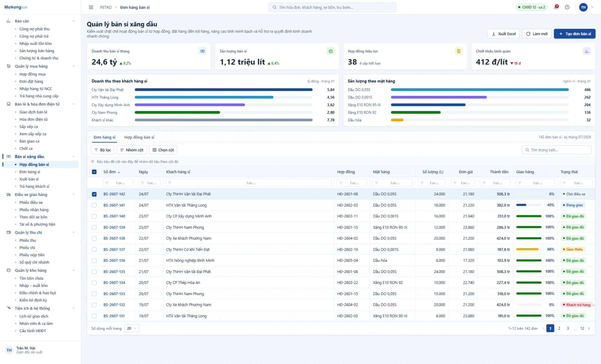Select the checkbox for order BS-2607-139
601x364 pixels.
(94, 227)
